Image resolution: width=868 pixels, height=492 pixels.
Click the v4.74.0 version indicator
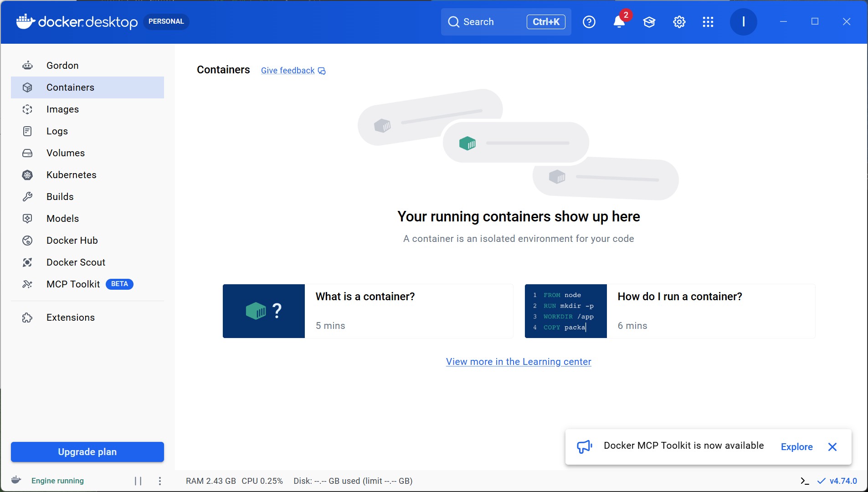pyautogui.click(x=843, y=481)
